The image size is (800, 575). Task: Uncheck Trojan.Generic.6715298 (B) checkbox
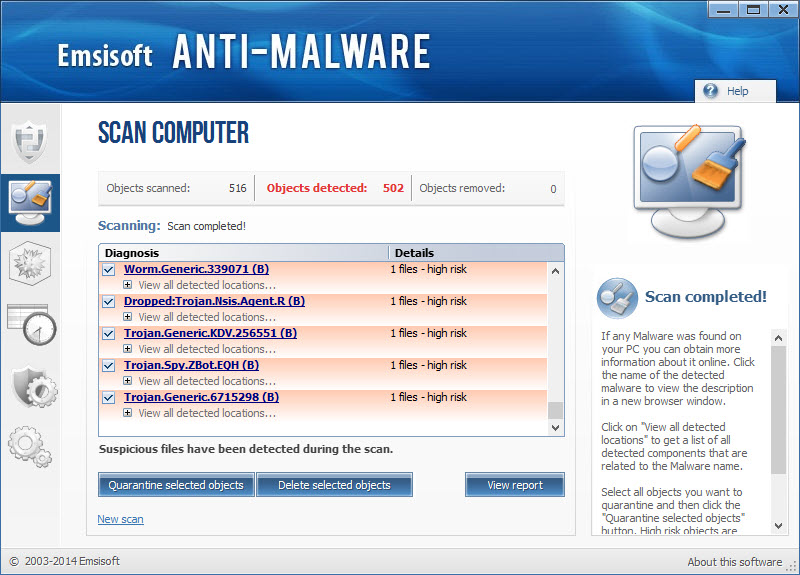click(109, 398)
